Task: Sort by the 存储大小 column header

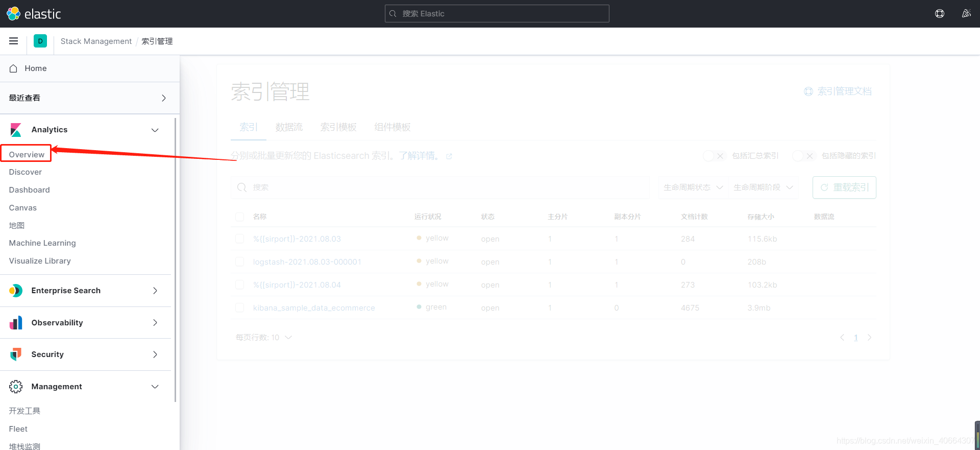Action: [x=761, y=217]
